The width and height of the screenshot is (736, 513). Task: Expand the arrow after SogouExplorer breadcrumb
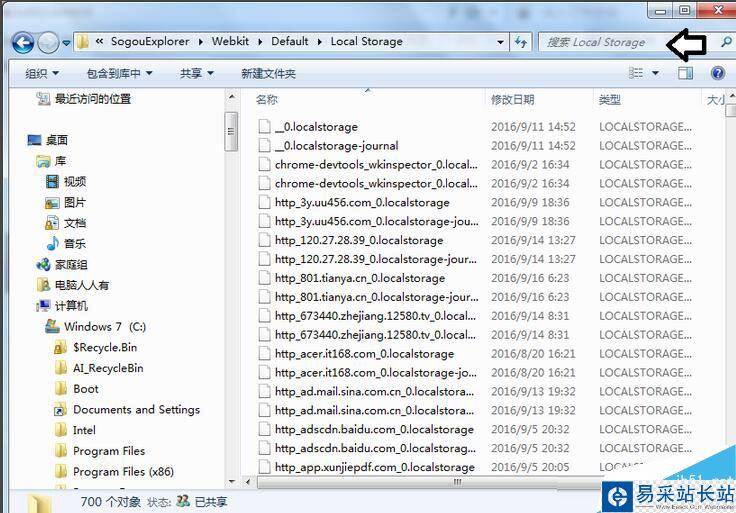[x=200, y=42]
